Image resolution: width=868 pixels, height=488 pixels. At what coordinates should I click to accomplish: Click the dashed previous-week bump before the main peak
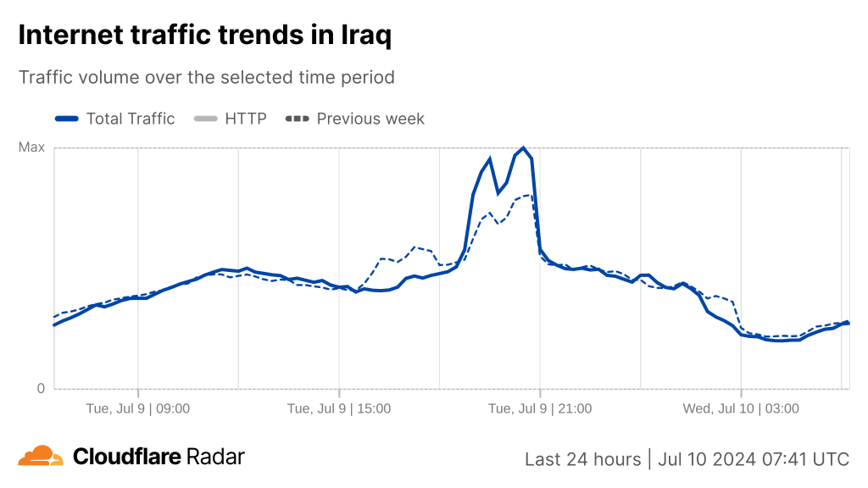(x=415, y=247)
